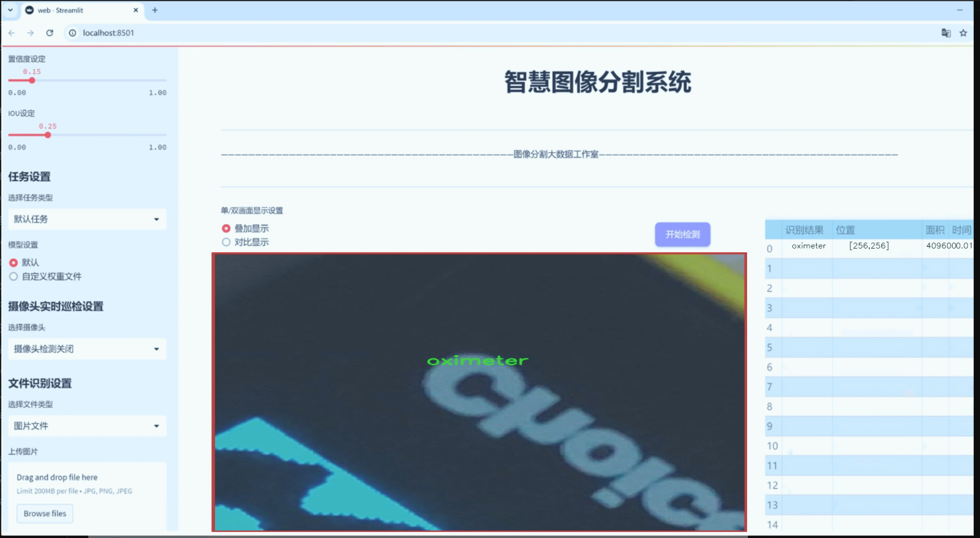Click the translate page icon

point(946,33)
